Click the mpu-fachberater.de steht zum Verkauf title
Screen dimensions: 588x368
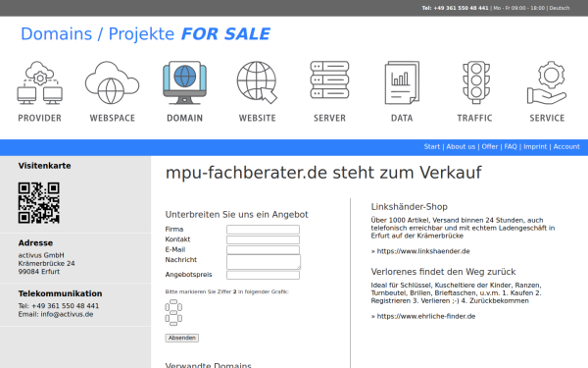coord(323,173)
